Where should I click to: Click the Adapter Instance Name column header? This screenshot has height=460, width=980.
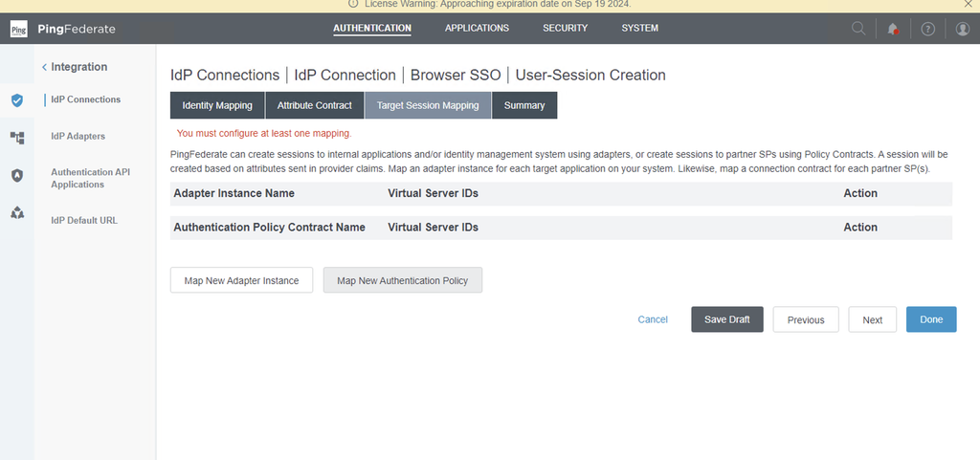(234, 193)
